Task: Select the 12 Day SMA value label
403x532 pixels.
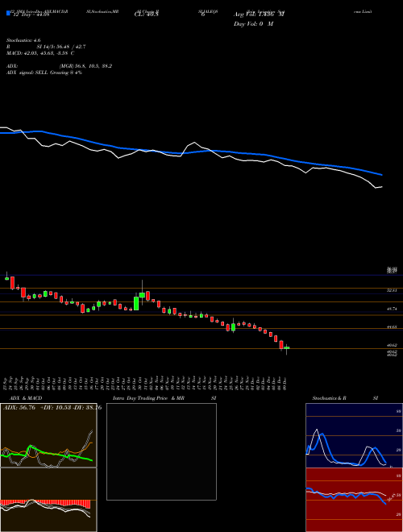Action: tap(31, 15)
